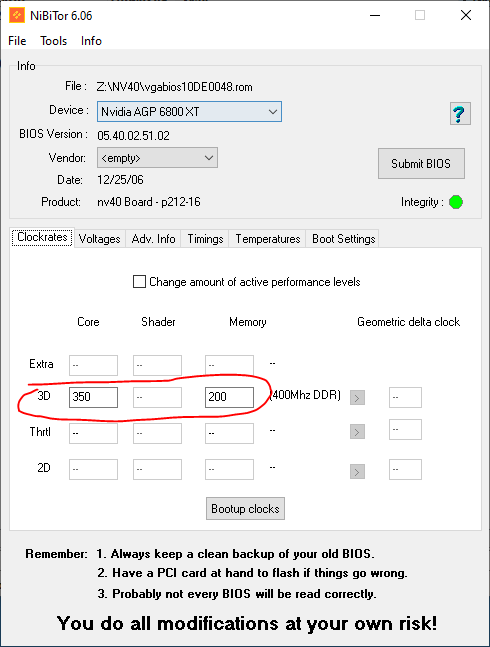This screenshot has height=647, width=490.
Task: Open the Temperatures tab
Action: [x=268, y=239]
